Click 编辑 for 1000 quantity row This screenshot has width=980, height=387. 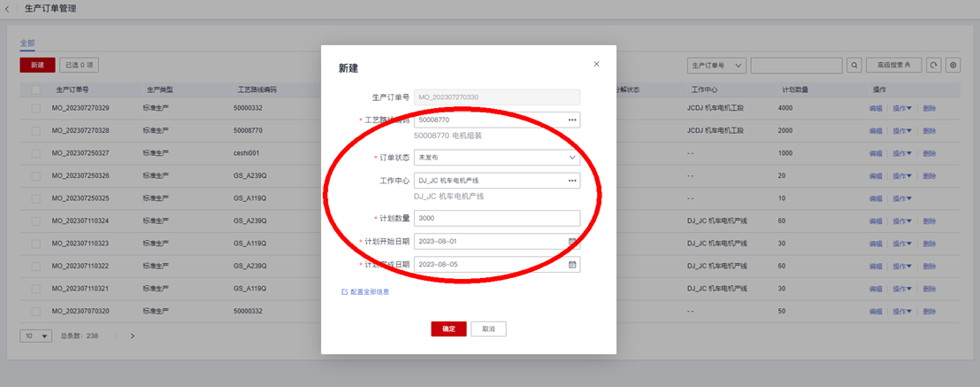[876, 153]
